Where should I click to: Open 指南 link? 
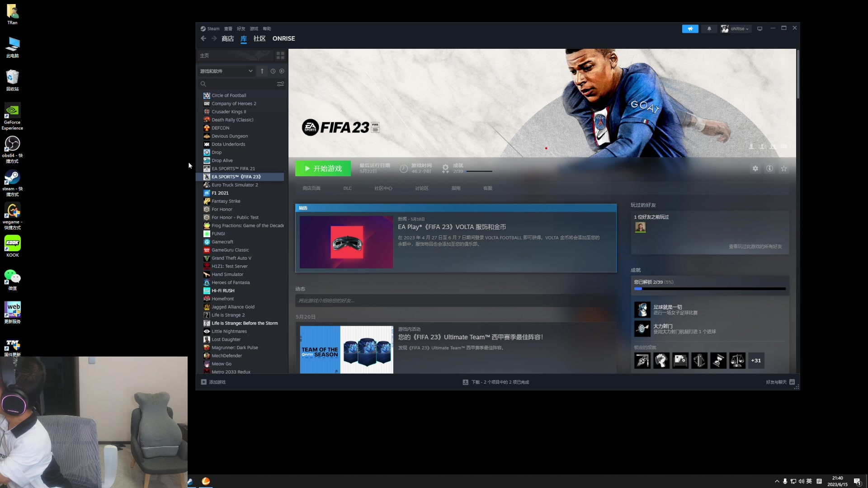pos(456,188)
